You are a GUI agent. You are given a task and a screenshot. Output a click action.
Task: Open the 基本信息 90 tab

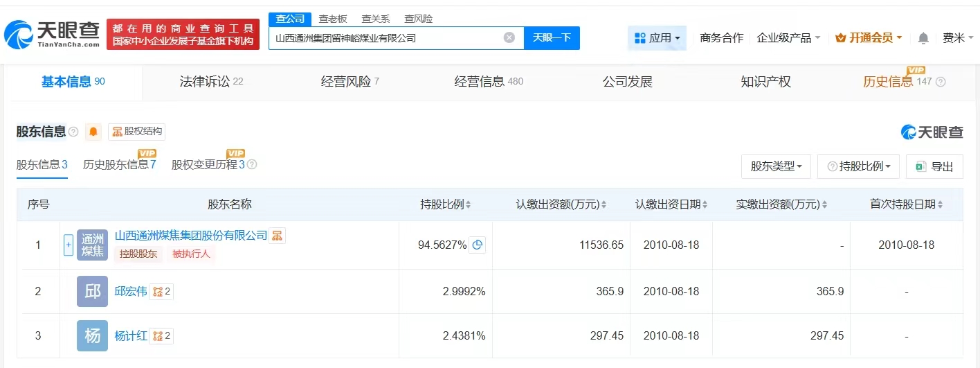73,82
